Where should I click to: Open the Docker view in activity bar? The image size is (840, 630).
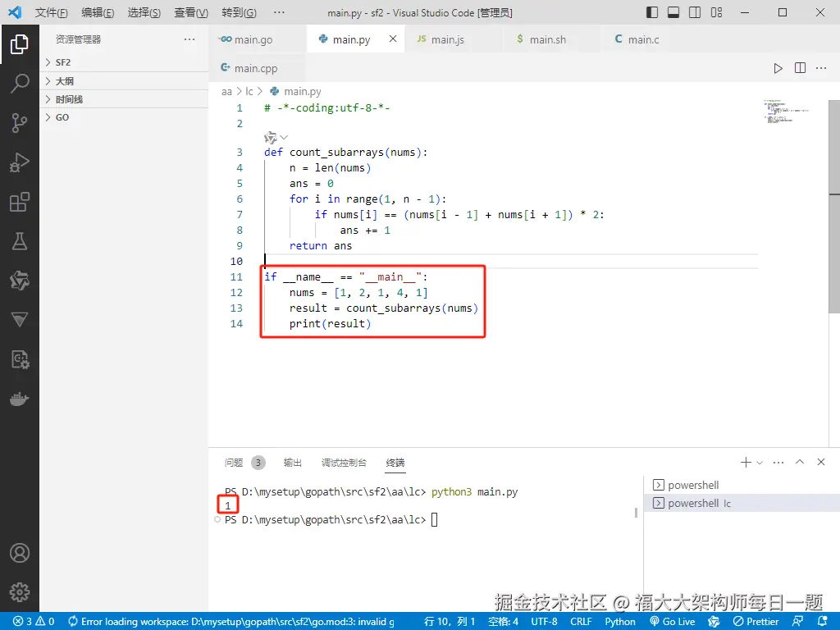coord(20,399)
